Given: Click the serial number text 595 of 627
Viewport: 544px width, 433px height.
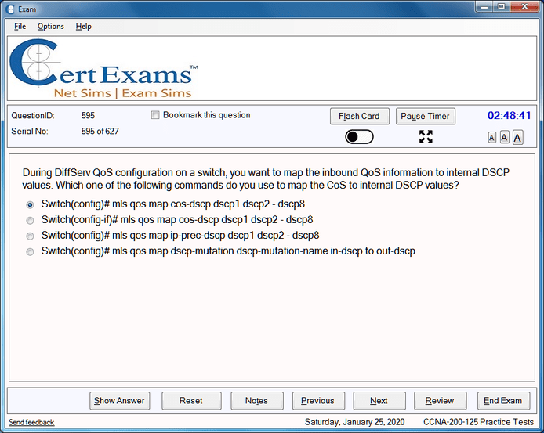Looking at the screenshot, I should (100, 131).
